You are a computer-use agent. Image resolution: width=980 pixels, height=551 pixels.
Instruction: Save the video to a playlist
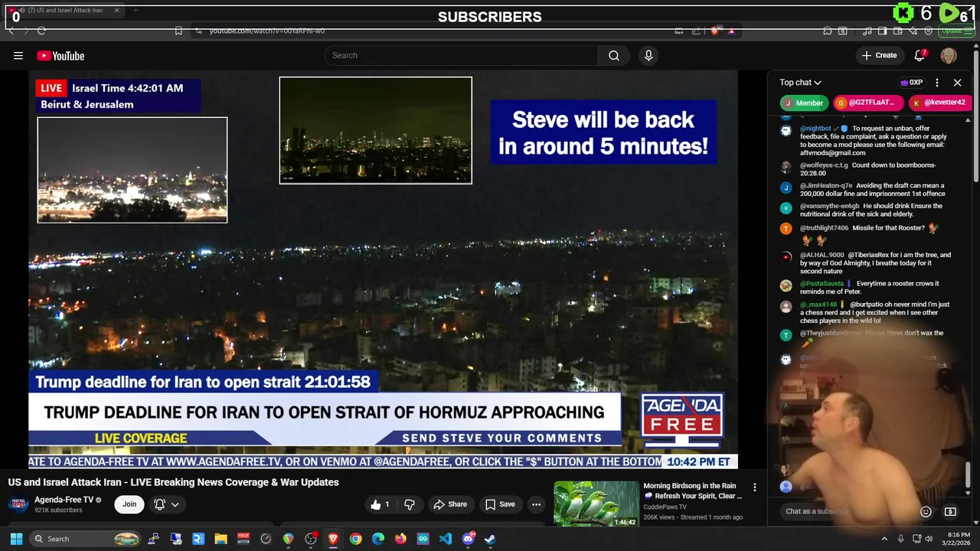(500, 504)
